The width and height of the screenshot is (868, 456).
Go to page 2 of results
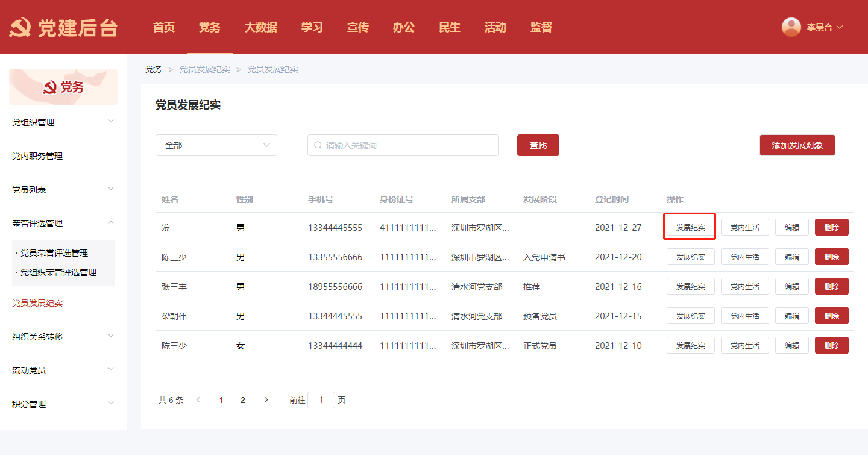point(243,400)
